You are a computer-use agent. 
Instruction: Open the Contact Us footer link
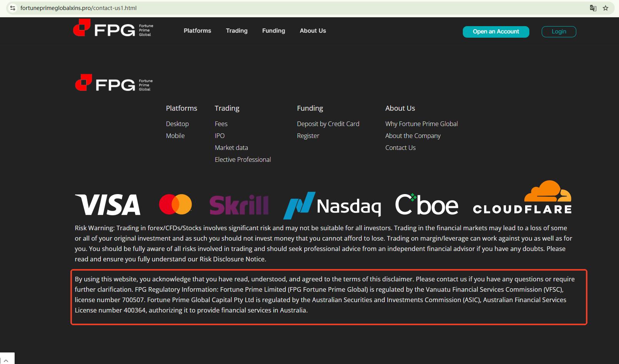[400, 148]
